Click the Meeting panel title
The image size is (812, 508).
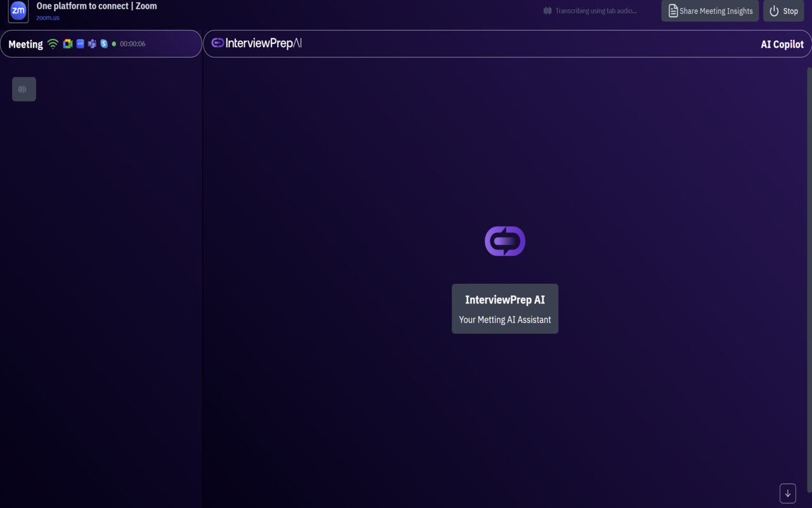(25, 44)
